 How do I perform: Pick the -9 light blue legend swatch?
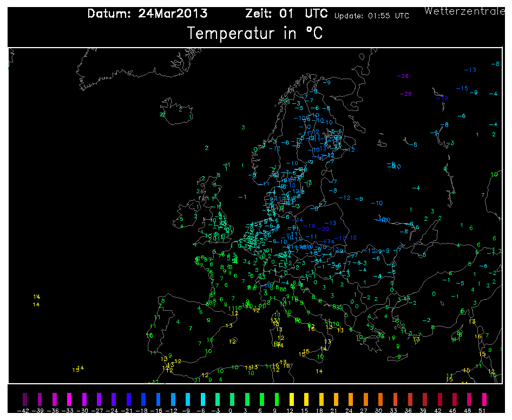188,399
